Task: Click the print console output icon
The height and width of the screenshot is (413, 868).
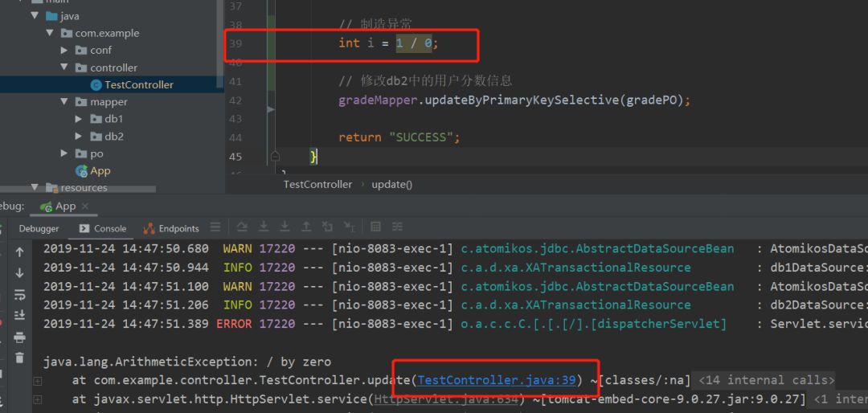Action: tap(20, 337)
